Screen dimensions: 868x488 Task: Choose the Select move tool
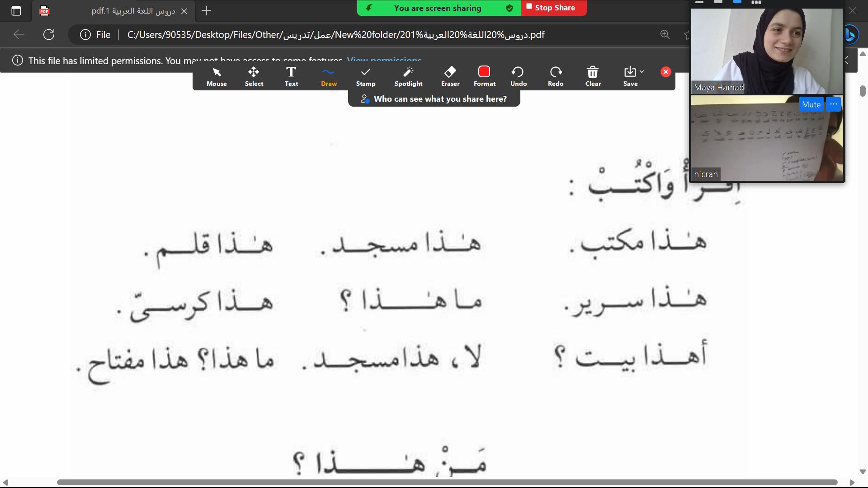click(254, 76)
